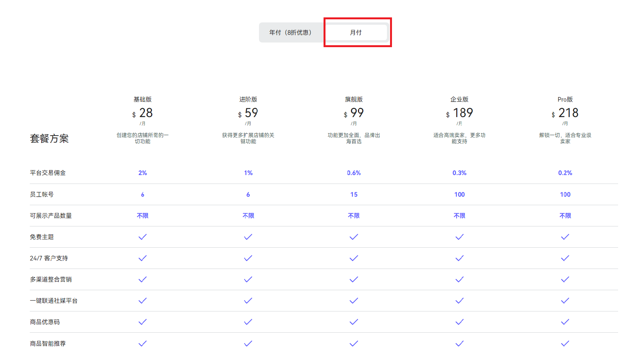Click the 免费主题 checkmark under Pro版
627x364 pixels.
point(565,237)
